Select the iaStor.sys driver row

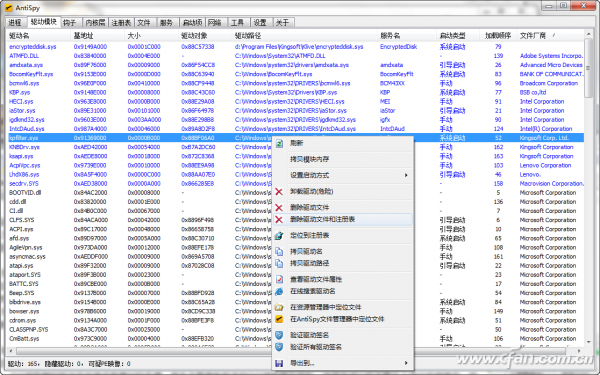295,111
